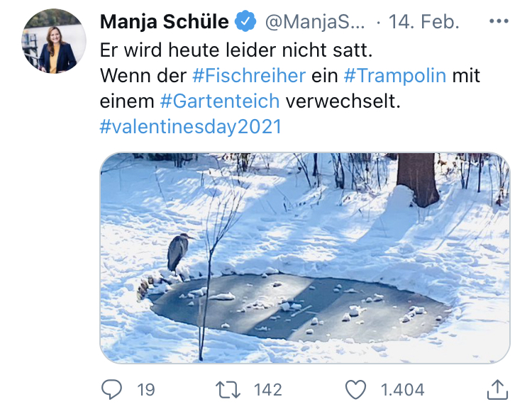Share the tweet via upload icon

point(498,388)
